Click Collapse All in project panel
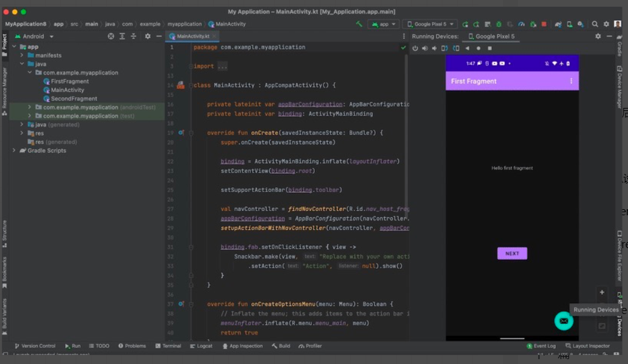The height and width of the screenshot is (364, 628). tap(134, 37)
